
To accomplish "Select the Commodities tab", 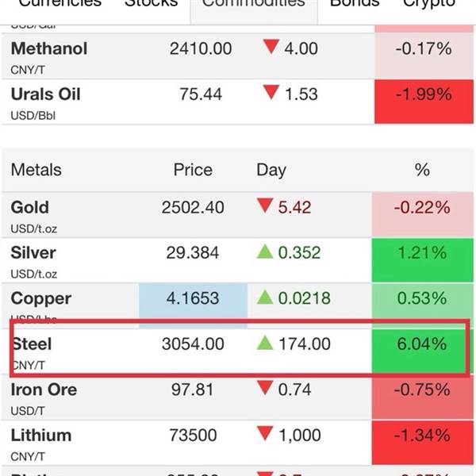I will coord(254,3).
